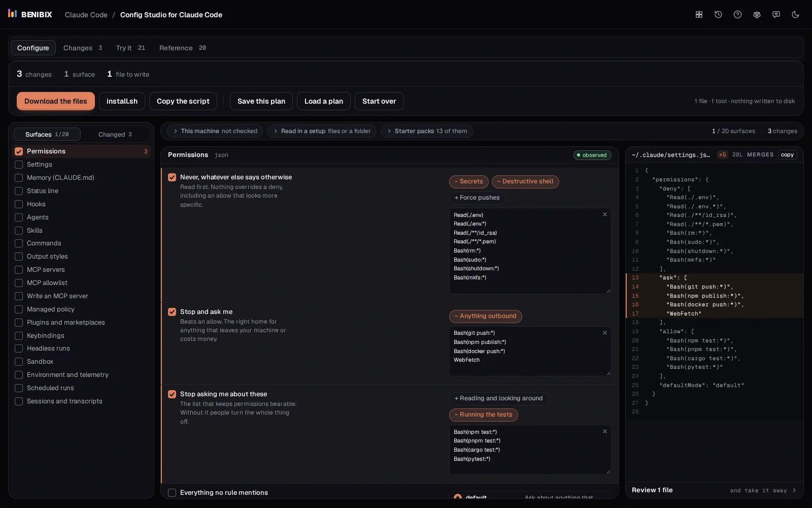Image resolution: width=812 pixels, height=508 pixels.
Task: Open the Reference tab
Action: (183, 48)
